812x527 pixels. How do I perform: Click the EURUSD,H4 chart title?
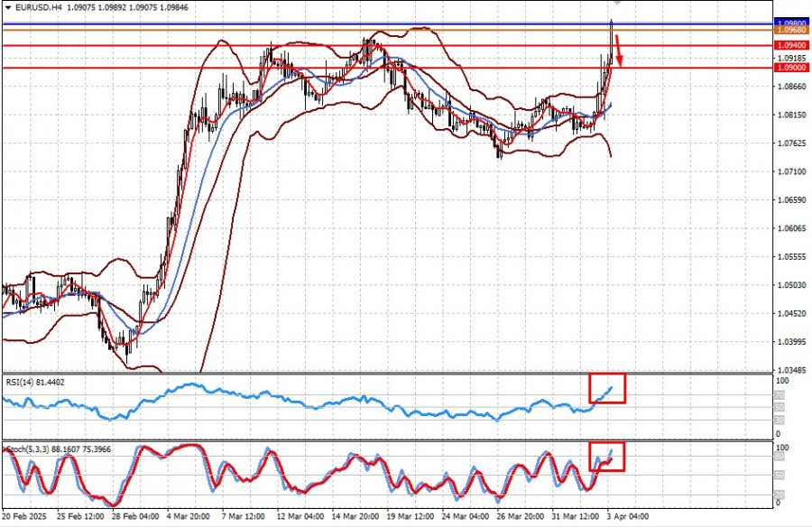40,8
